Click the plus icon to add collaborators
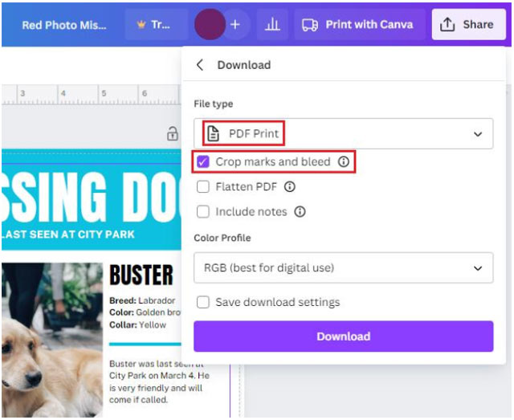Image resolution: width=514 pixels, height=420 pixels. (x=235, y=25)
